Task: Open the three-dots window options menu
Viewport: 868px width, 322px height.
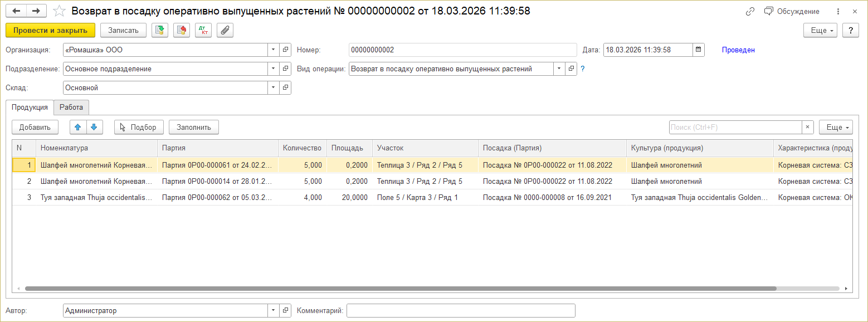Action: [x=838, y=11]
